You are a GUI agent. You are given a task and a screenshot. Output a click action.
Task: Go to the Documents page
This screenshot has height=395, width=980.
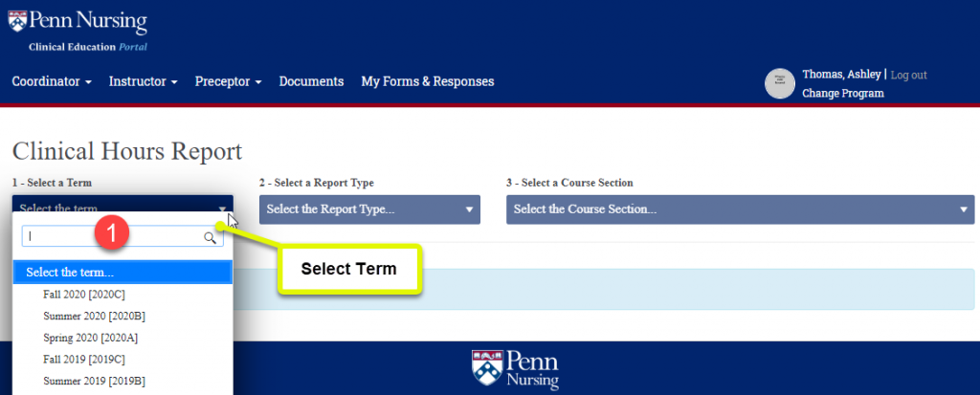[311, 82]
